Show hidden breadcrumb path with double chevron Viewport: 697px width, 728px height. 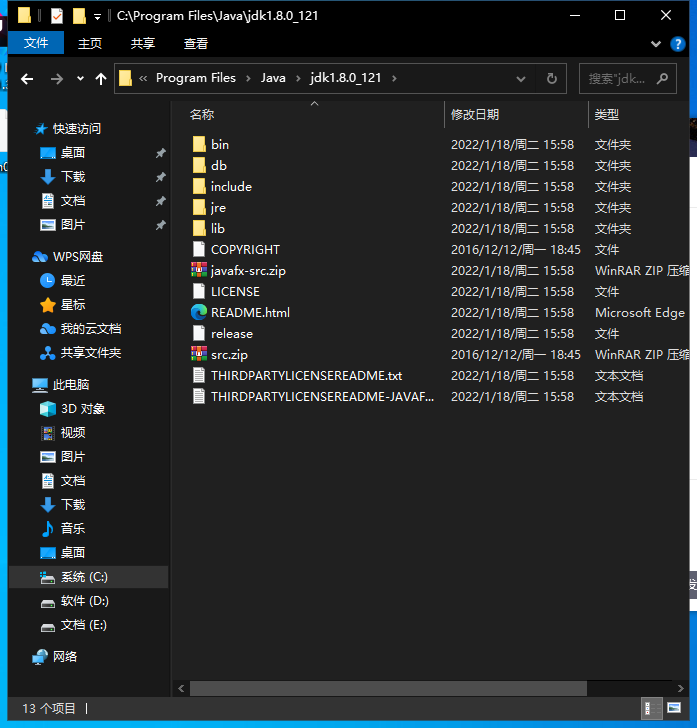tap(143, 78)
